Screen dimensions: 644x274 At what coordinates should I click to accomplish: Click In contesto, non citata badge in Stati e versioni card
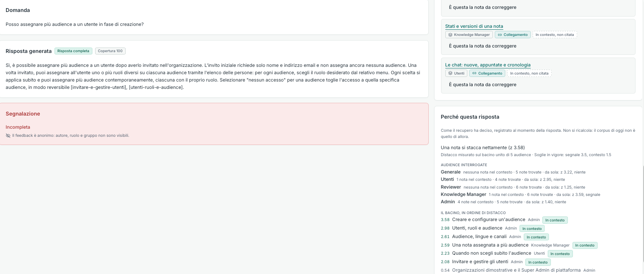click(x=555, y=35)
